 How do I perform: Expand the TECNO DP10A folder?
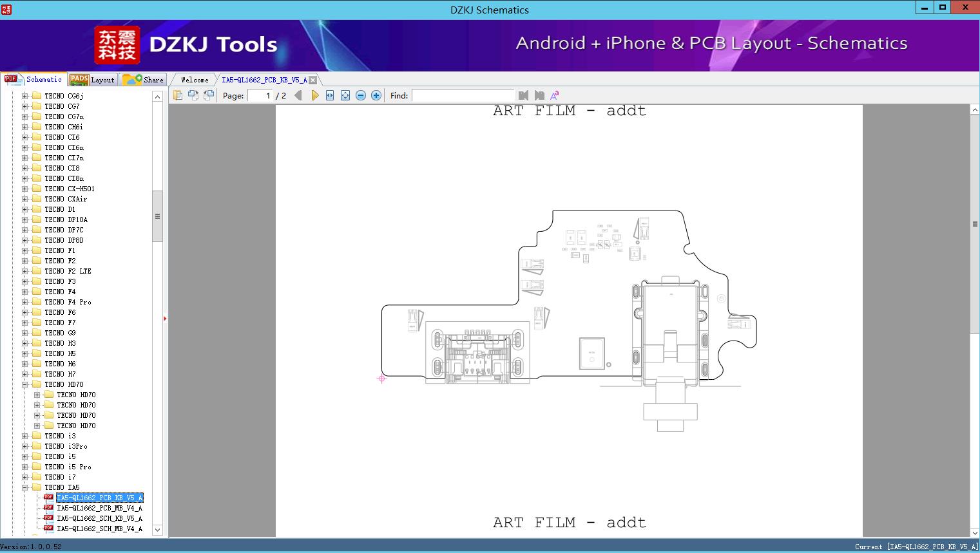(x=24, y=220)
